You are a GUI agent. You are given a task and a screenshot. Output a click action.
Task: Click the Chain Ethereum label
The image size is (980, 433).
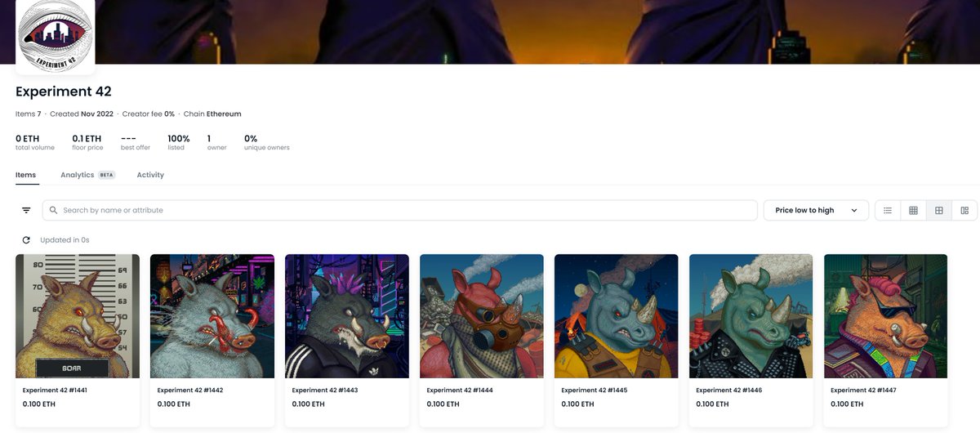(x=212, y=114)
